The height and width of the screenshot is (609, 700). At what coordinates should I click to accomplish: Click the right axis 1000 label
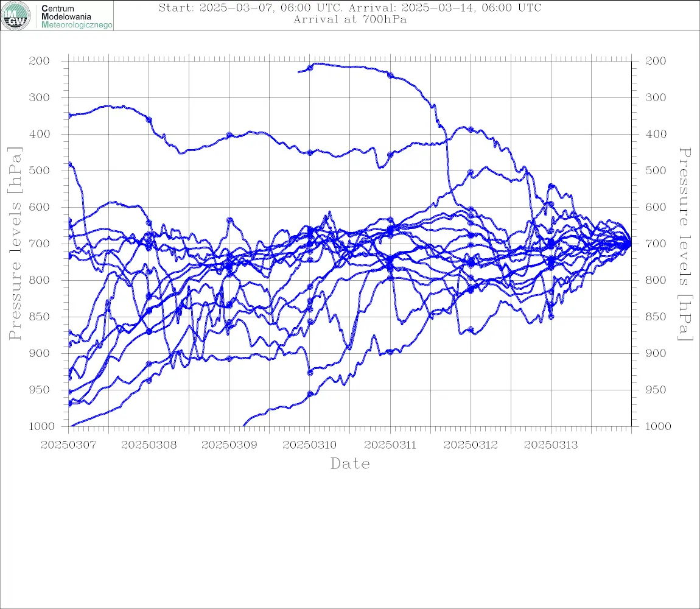[x=658, y=426]
